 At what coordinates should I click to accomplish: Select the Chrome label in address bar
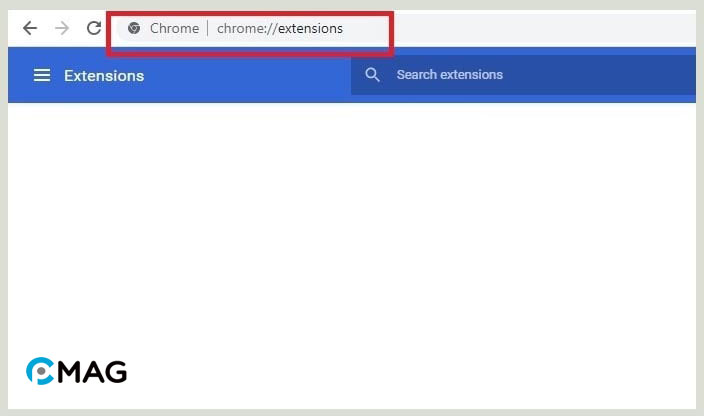point(174,28)
